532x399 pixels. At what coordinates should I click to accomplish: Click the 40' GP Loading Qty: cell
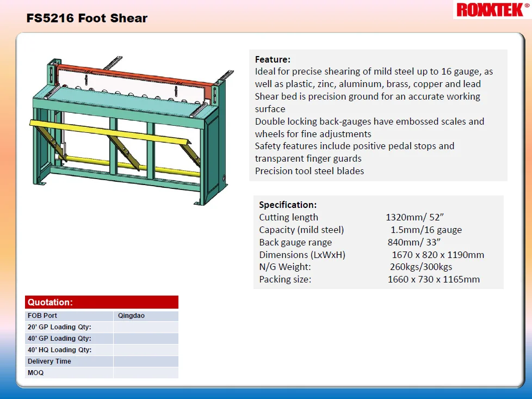(x=69, y=339)
